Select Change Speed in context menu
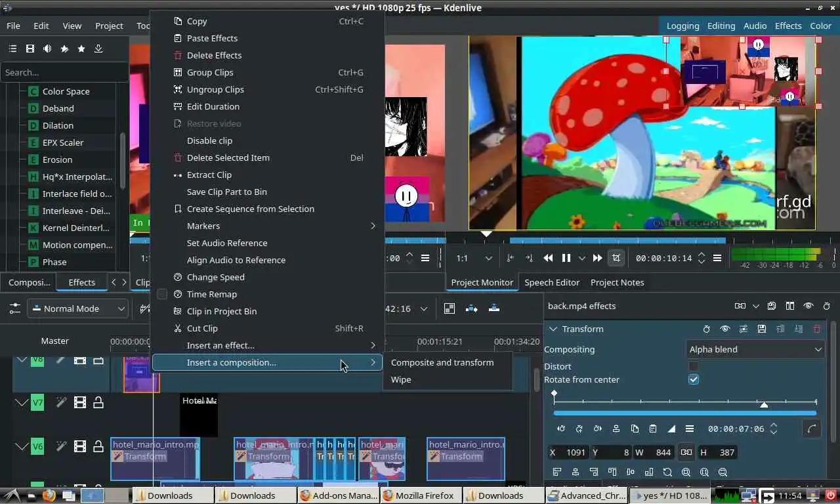 [x=266, y=277]
